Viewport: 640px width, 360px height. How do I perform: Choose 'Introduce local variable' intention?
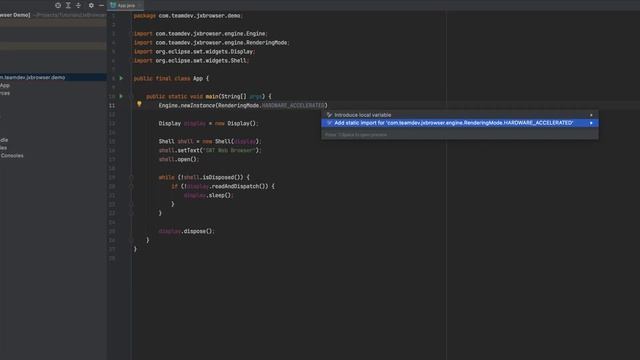click(x=460, y=115)
